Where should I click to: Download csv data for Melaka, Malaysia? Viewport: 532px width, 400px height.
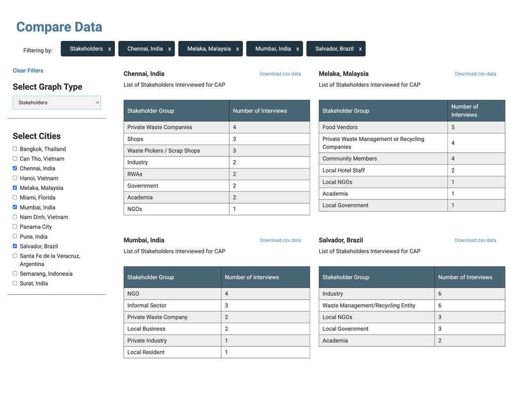[x=475, y=74]
